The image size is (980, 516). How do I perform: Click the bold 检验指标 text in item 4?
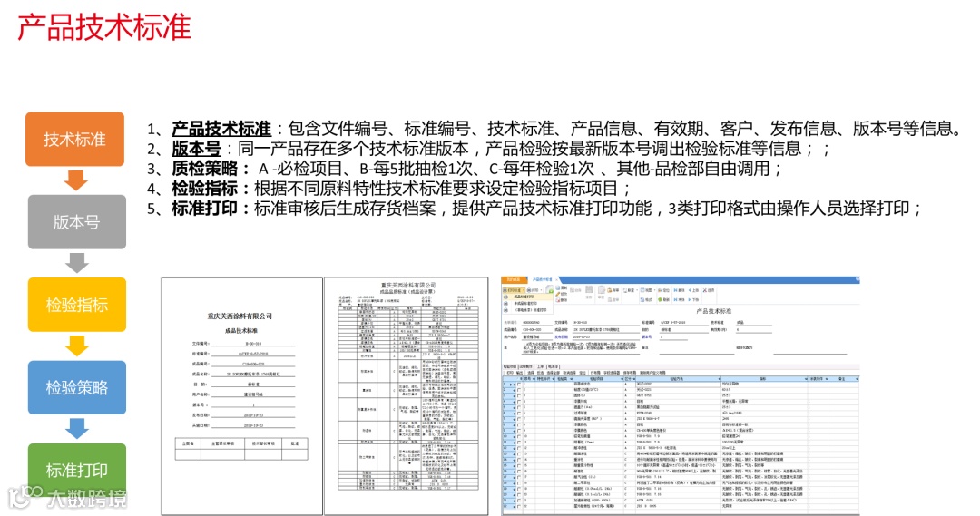pyautogui.click(x=204, y=189)
